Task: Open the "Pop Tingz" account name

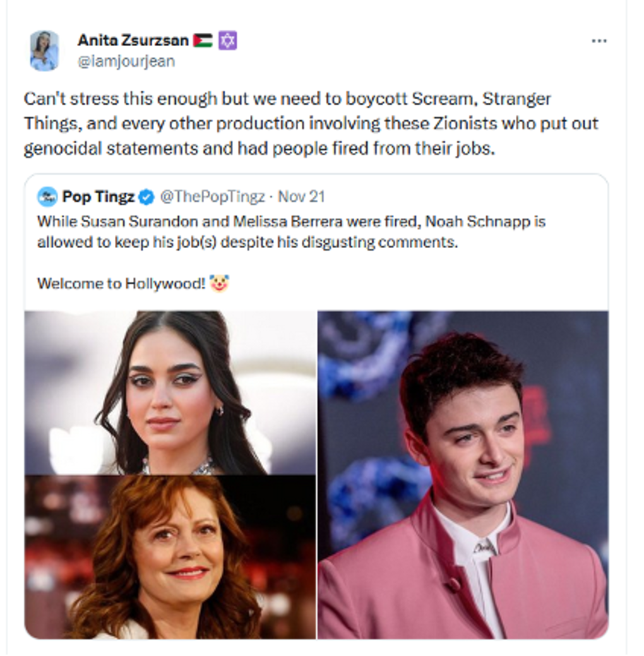Action: pyautogui.click(x=98, y=197)
